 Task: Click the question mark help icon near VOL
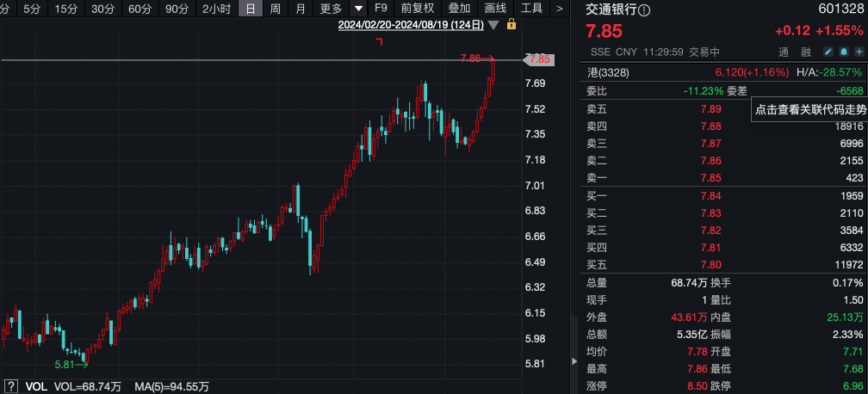[x=12, y=387]
